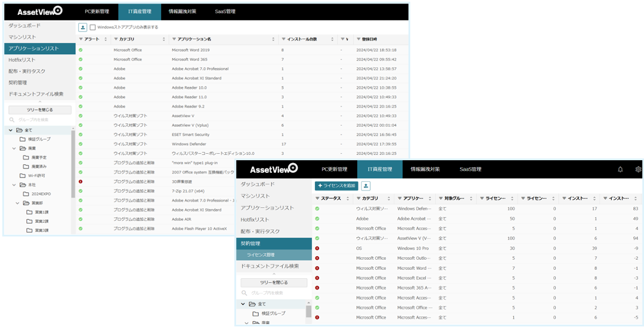Click the filter icon on the アプリケーション名 column
The width and height of the screenshot is (644, 330).
click(x=174, y=39)
